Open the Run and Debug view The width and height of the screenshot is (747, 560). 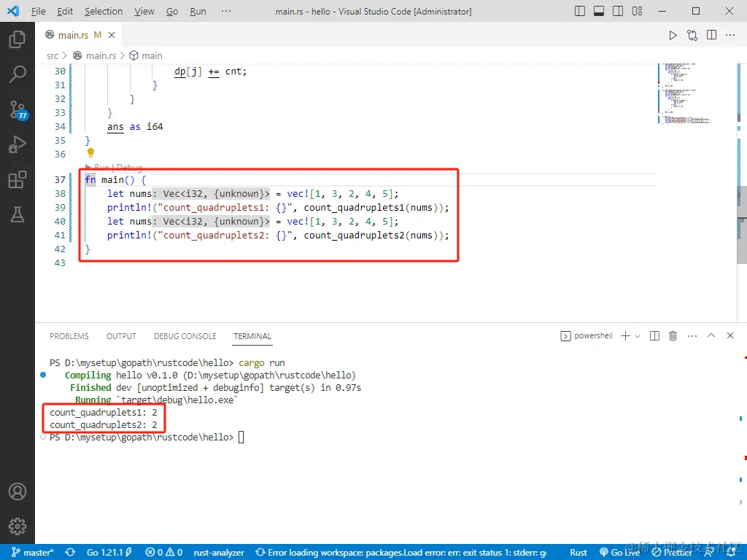click(18, 144)
